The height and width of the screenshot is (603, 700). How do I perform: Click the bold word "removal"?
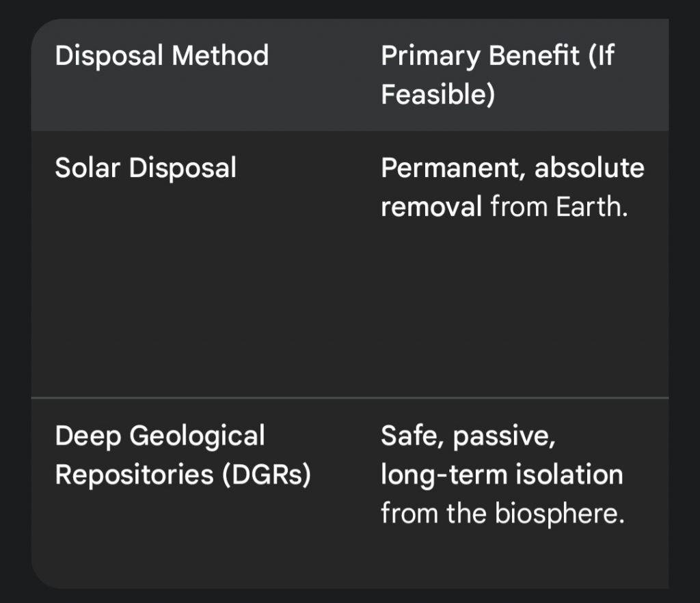[431, 206]
